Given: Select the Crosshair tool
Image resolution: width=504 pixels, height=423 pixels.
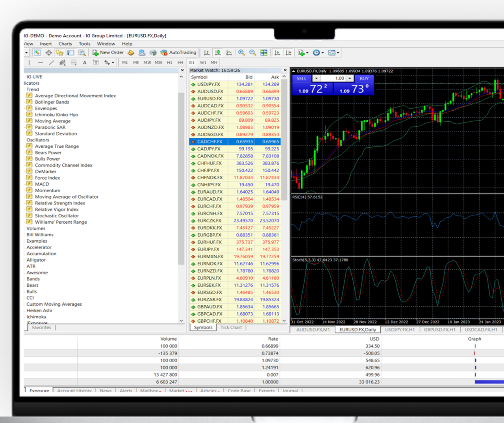Looking at the screenshot, I should coord(29,62).
